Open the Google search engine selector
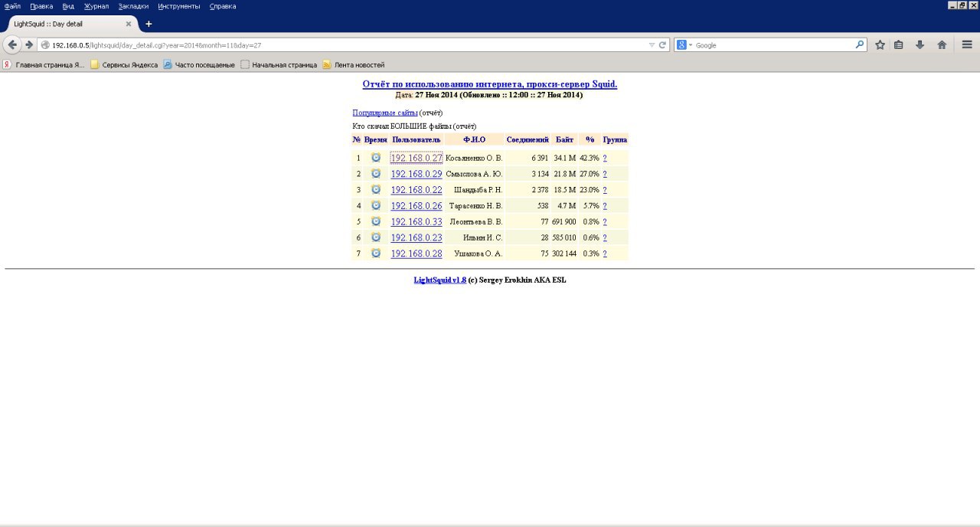 (684, 45)
